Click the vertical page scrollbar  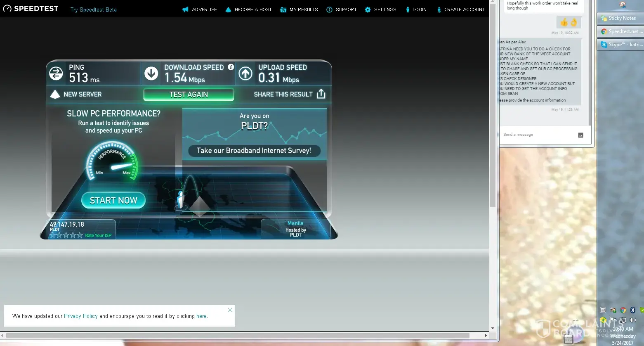(493, 124)
